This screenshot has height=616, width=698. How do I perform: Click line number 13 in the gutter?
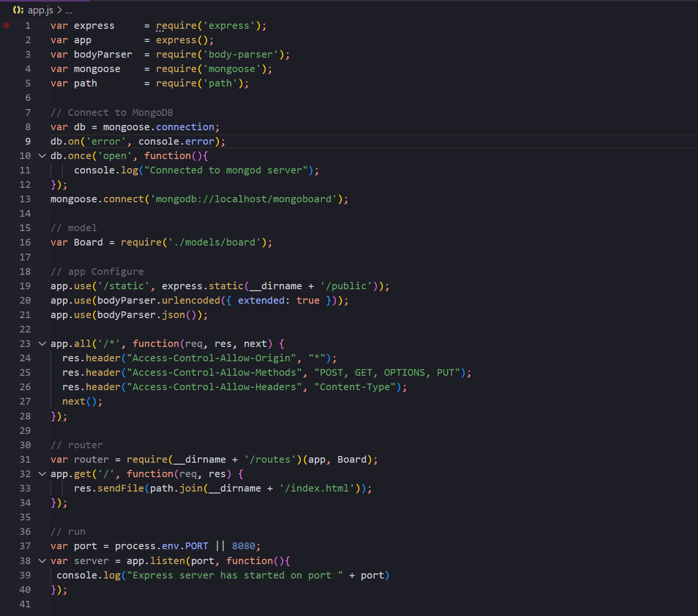click(x=25, y=199)
